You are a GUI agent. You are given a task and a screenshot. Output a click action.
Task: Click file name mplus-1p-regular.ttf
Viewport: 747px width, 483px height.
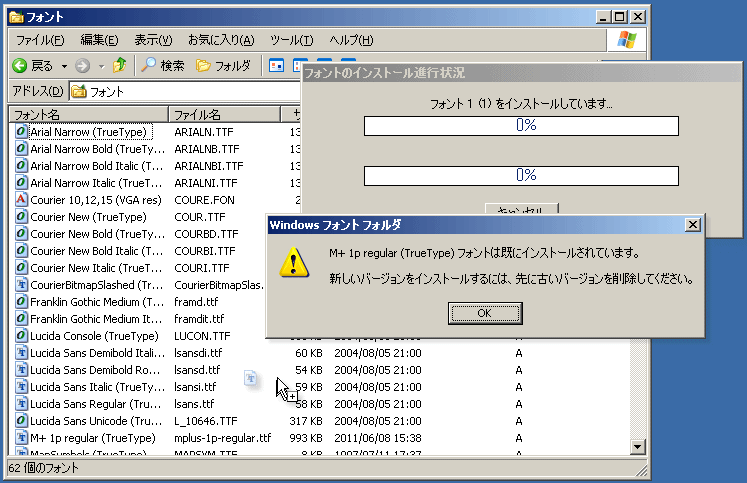(222, 438)
